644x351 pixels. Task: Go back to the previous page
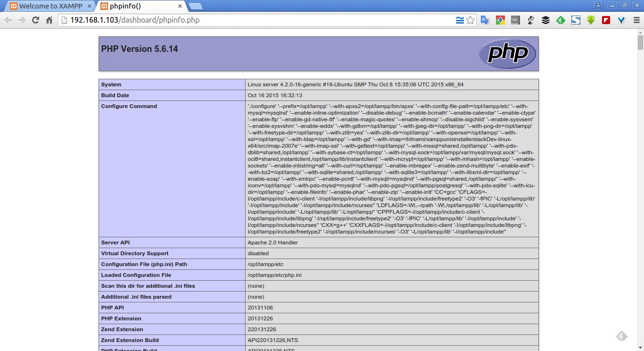coord(8,20)
